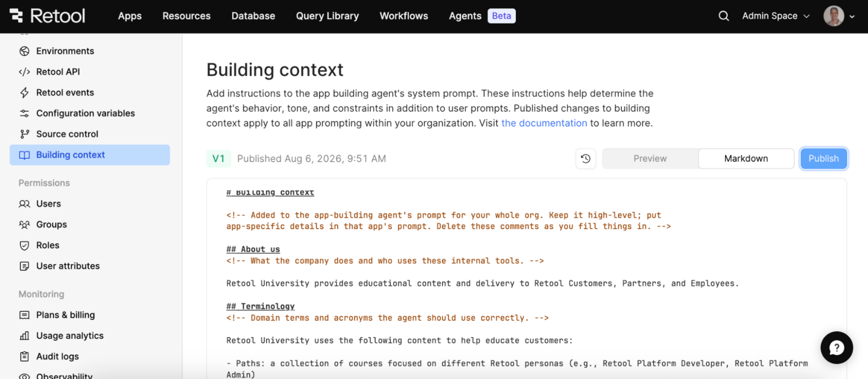The height and width of the screenshot is (379, 868).
Task: Click the Retool events lightning icon
Action: (x=24, y=93)
